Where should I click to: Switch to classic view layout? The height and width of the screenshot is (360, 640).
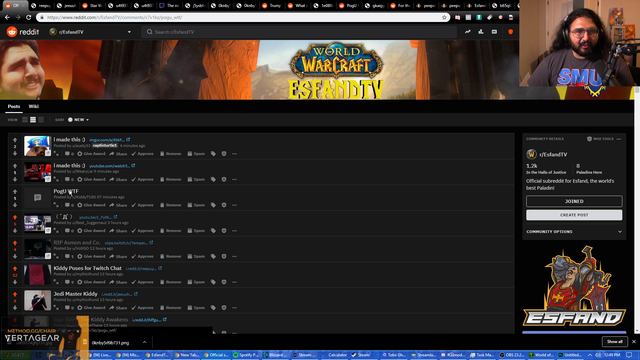pyautogui.click(x=33, y=120)
